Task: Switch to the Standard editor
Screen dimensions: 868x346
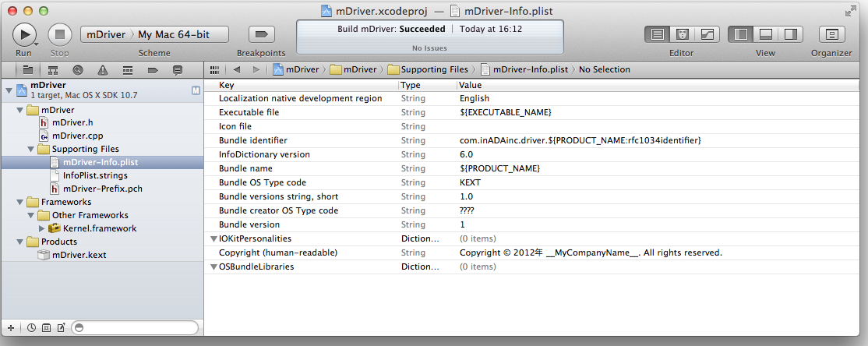Action: tap(657, 34)
